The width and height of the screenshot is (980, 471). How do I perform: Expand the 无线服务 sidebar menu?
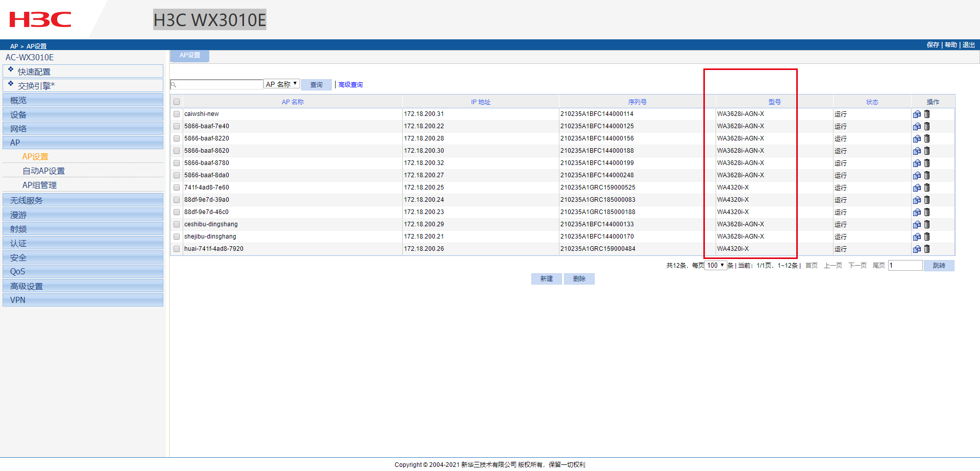pos(83,200)
